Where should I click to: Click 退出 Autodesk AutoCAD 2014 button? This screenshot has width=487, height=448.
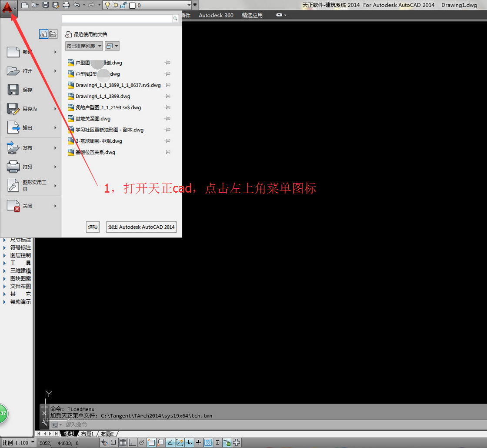tap(141, 227)
